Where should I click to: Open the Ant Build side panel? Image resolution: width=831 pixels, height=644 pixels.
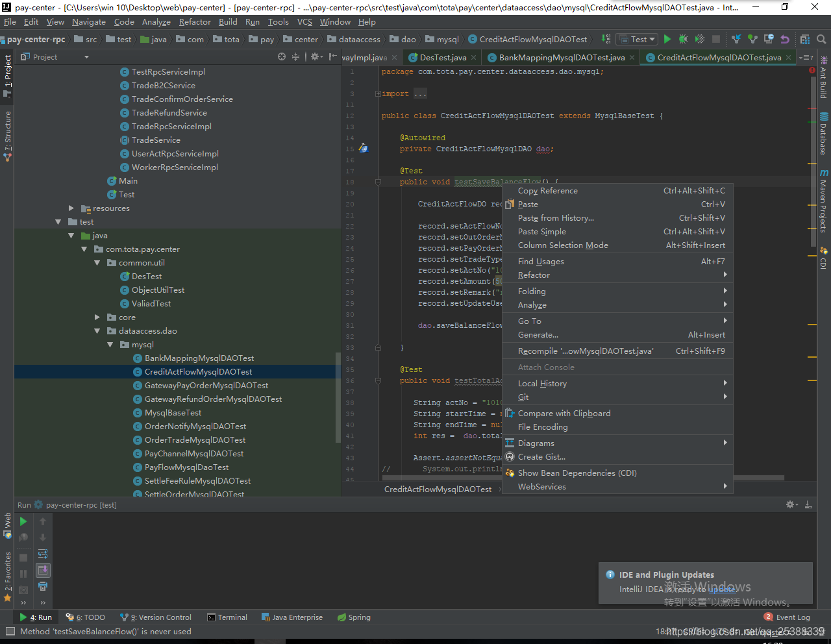(x=823, y=78)
